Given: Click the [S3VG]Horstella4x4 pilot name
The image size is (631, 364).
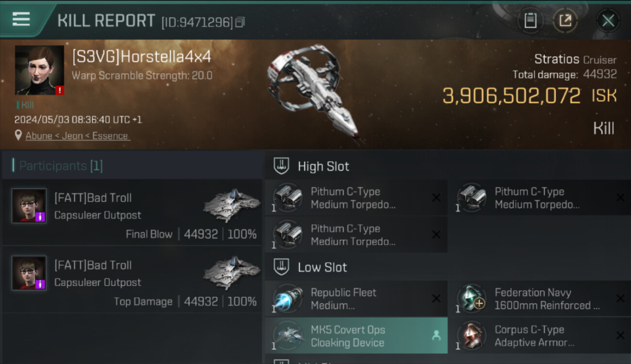Looking at the screenshot, I should pos(141,57).
